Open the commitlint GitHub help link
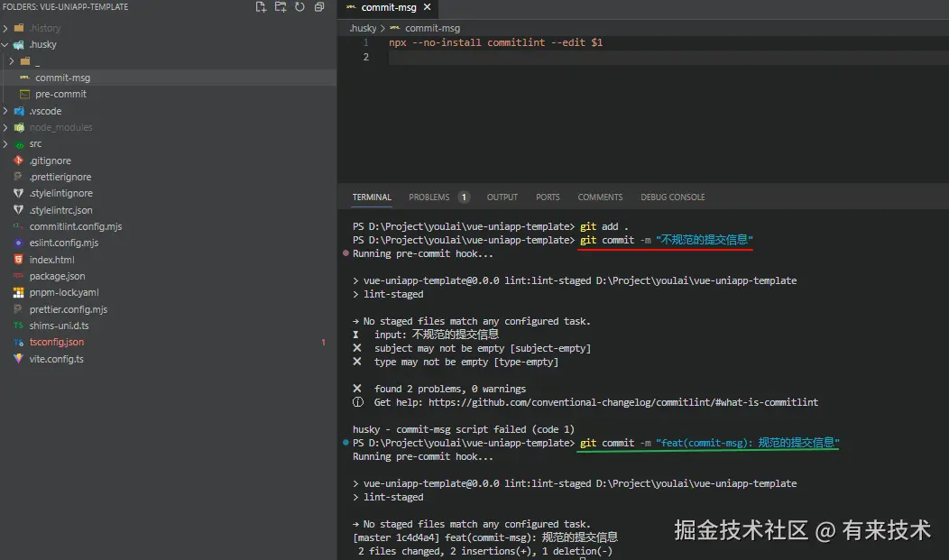Screen dimensions: 949x560 (x=623, y=402)
